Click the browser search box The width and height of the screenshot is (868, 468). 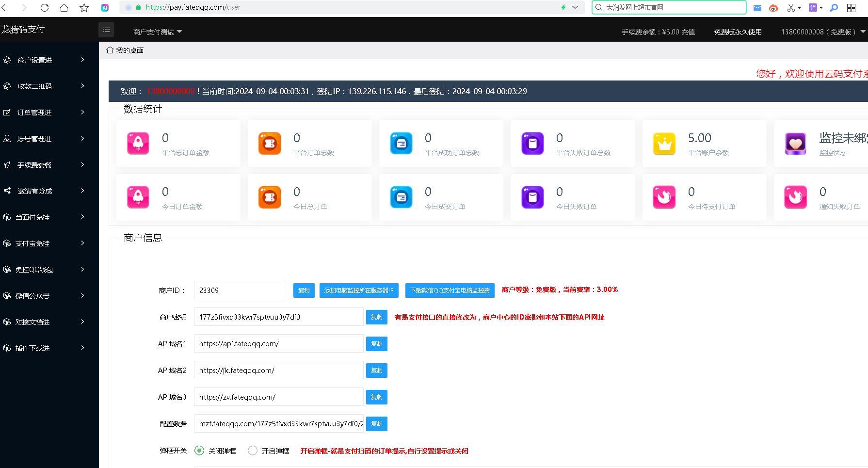coord(669,7)
